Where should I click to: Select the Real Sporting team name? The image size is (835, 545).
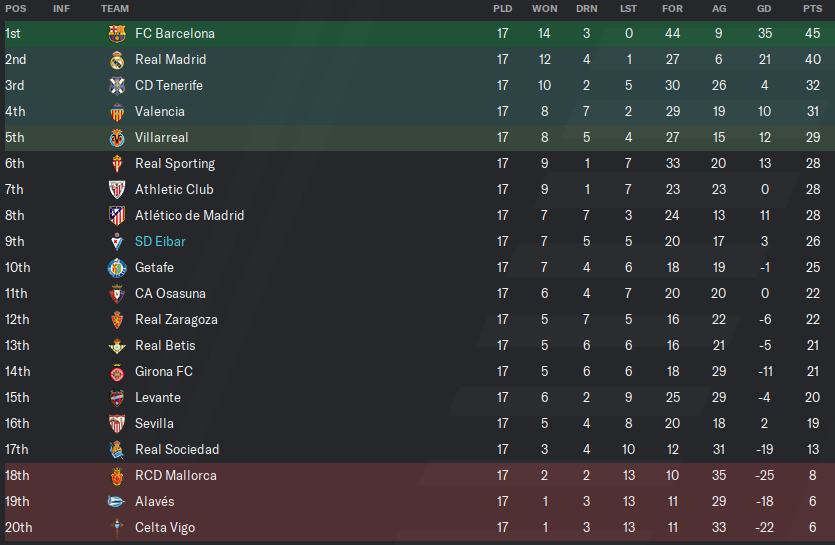[175, 164]
